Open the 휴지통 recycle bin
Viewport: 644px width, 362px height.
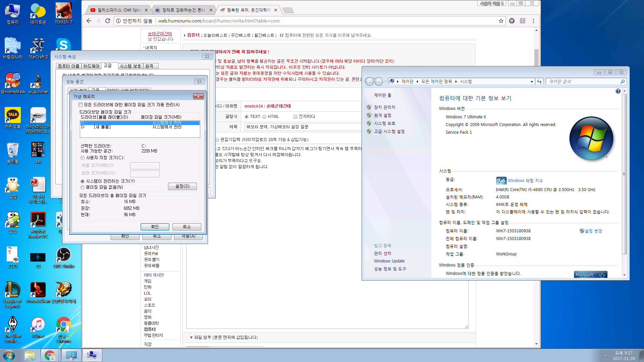[13, 153]
